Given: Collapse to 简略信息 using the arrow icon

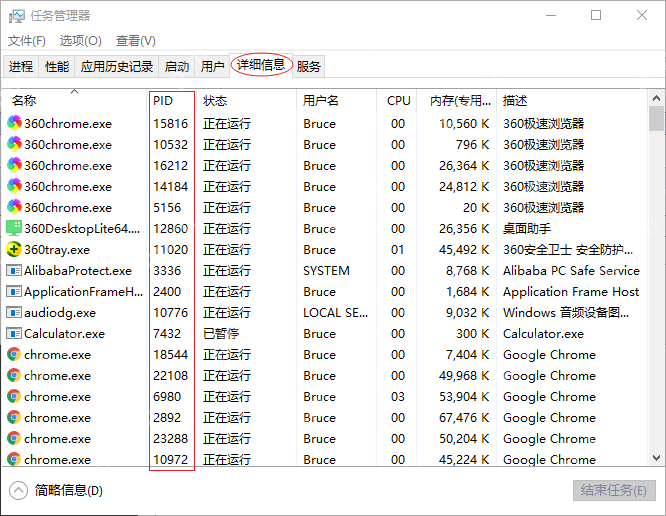Looking at the screenshot, I should (x=18, y=491).
